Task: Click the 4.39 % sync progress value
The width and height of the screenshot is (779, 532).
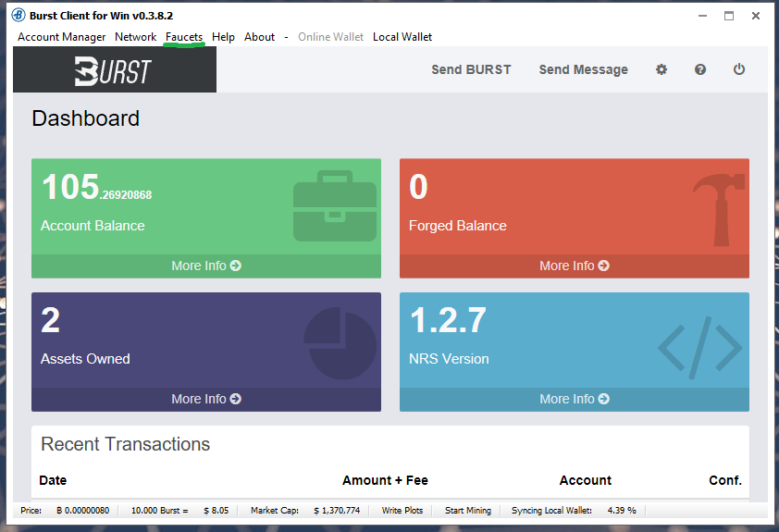Action: 622,510
